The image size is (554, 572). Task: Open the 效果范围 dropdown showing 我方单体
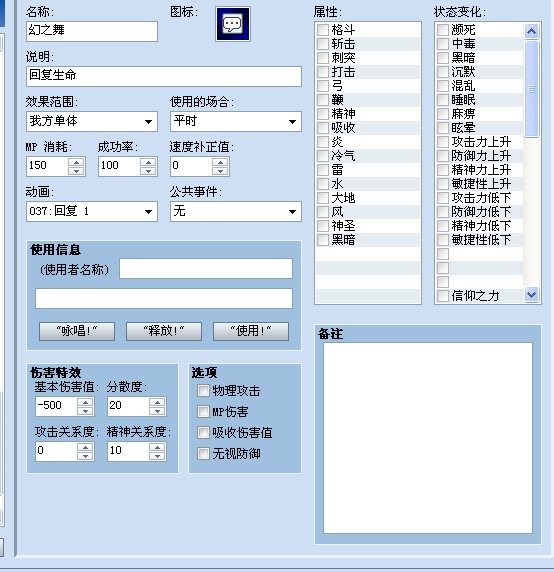tap(92, 121)
